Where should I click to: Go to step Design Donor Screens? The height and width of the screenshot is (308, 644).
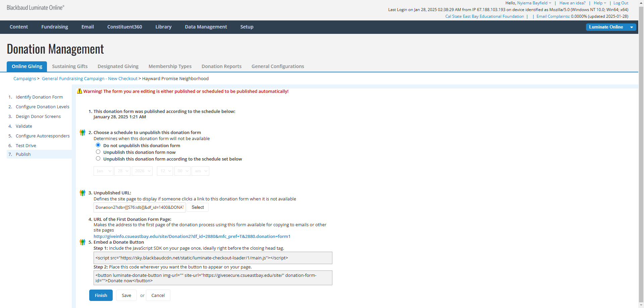click(38, 116)
